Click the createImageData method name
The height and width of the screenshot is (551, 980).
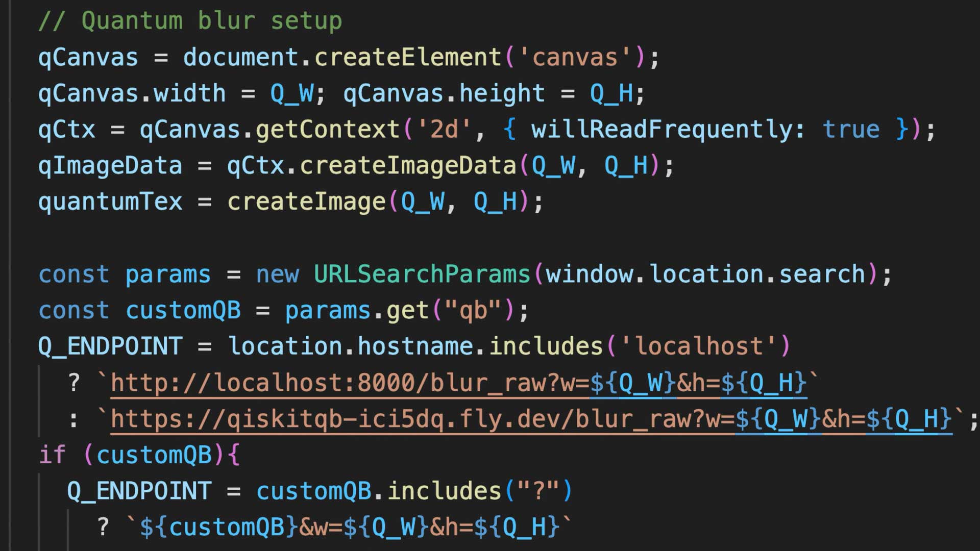(408, 166)
